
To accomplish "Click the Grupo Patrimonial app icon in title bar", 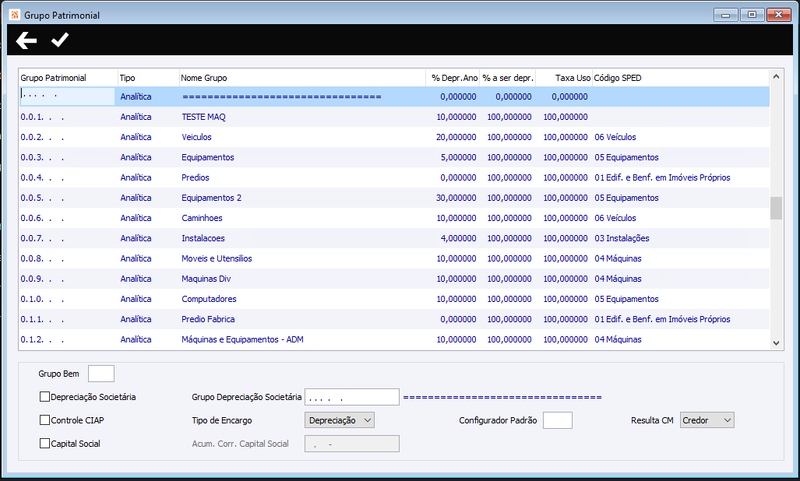I will click(x=14, y=15).
